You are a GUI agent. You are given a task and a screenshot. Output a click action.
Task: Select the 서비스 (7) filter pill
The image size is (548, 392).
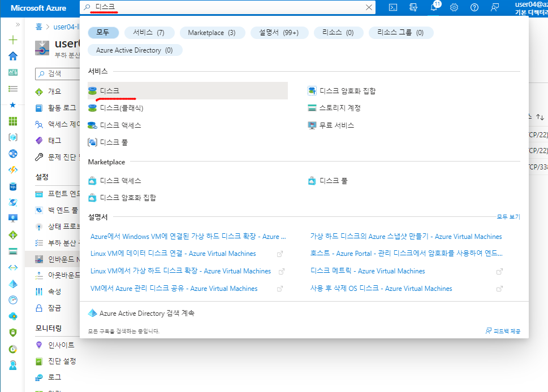pyautogui.click(x=149, y=32)
